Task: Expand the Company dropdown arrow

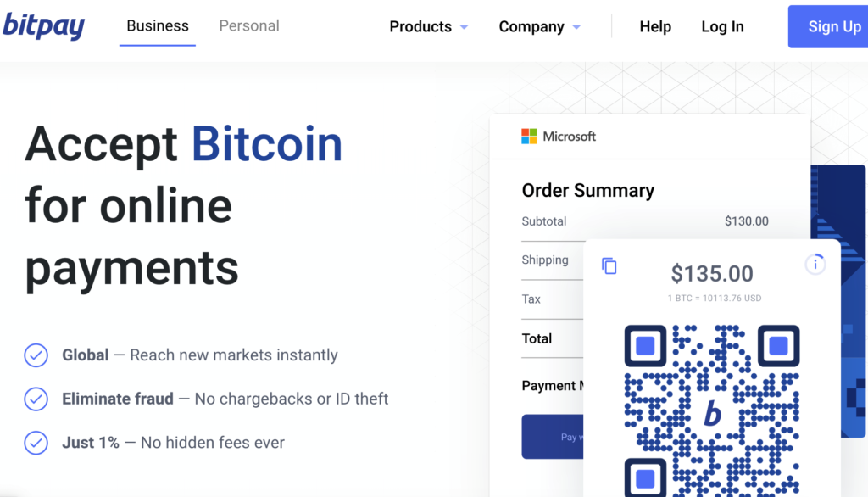Action: click(576, 27)
